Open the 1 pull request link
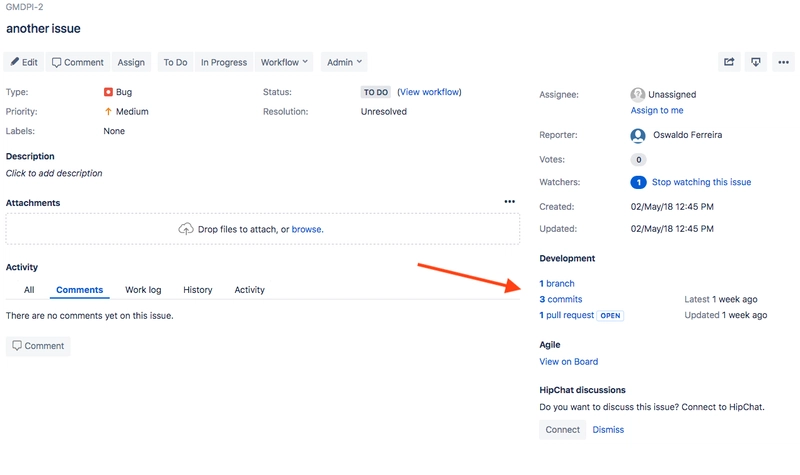 tap(567, 315)
